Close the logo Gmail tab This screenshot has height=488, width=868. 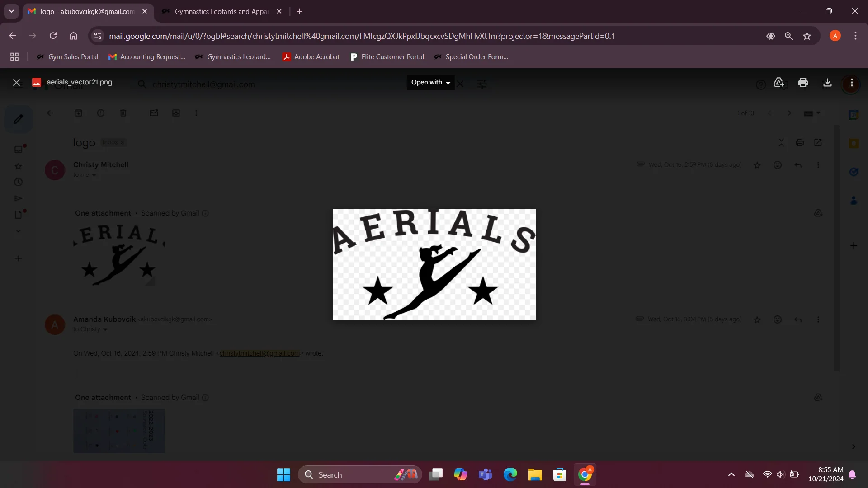coord(145,11)
